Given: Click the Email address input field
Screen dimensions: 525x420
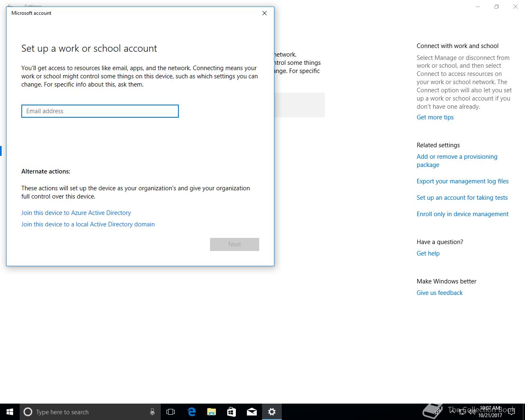Looking at the screenshot, I should (x=100, y=111).
